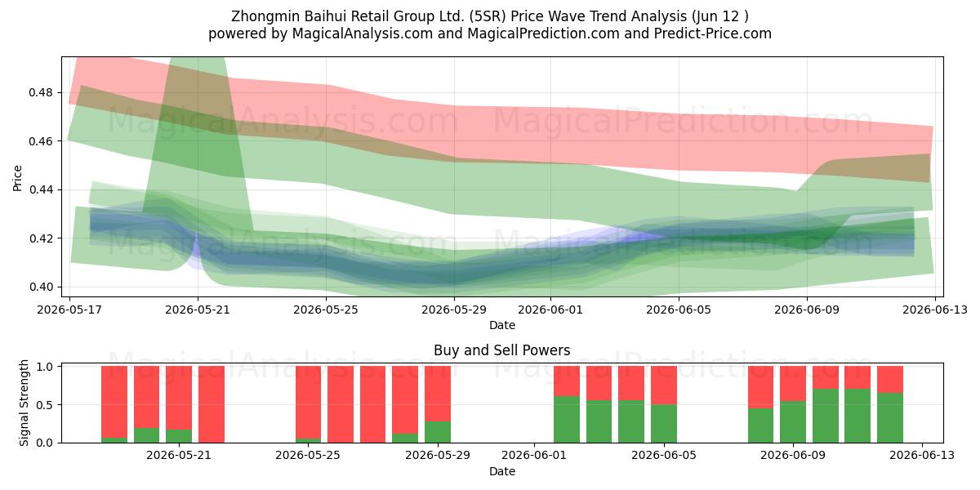
Task: Click 2026-06-01 tick under the price chart
Action: coord(550,310)
